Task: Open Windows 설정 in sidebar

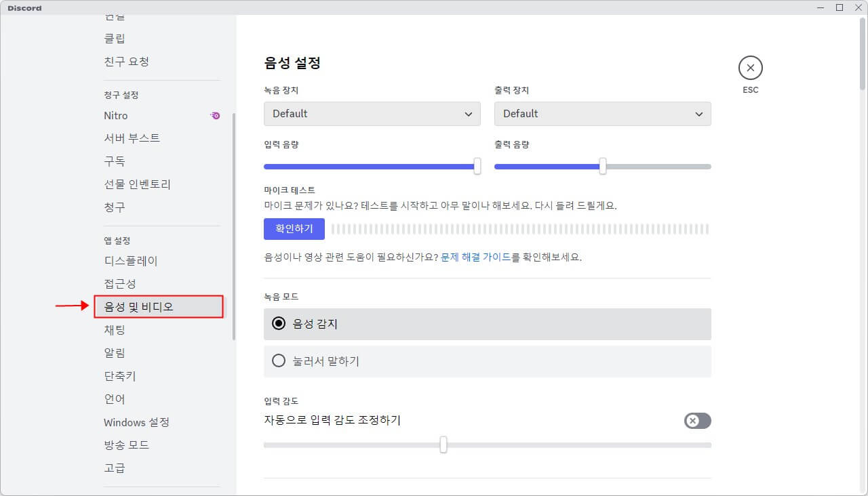Action: click(x=136, y=421)
